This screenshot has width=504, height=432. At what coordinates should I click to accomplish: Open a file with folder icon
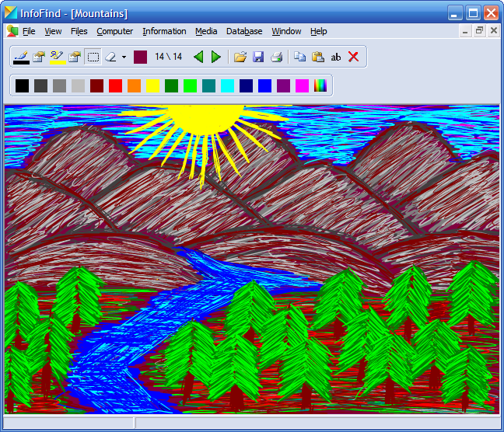click(x=240, y=57)
